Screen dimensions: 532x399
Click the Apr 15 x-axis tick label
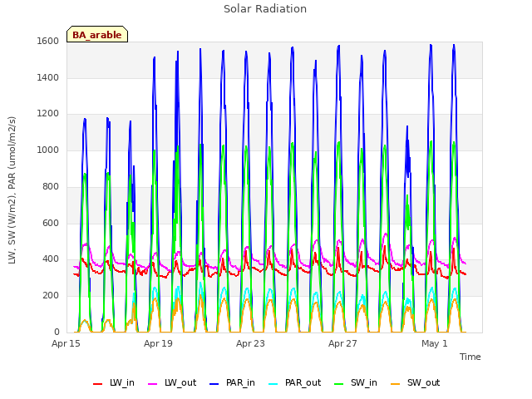click(66, 343)
